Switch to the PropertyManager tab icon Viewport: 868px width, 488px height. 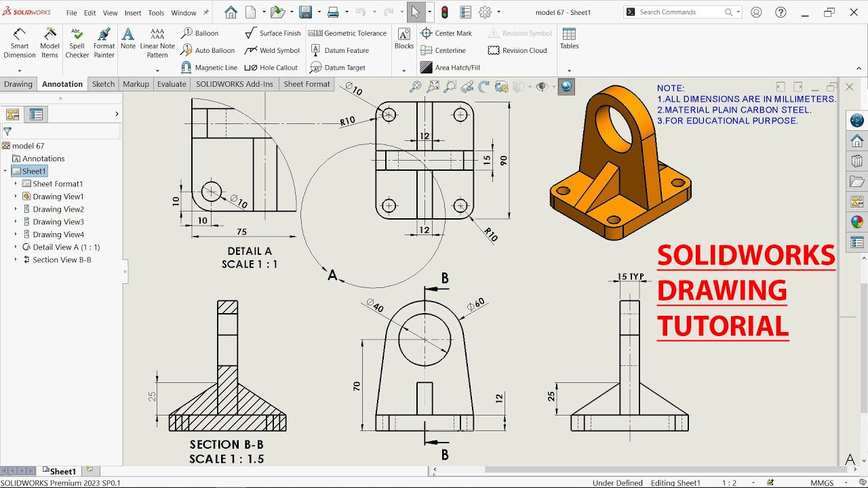pos(36,115)
